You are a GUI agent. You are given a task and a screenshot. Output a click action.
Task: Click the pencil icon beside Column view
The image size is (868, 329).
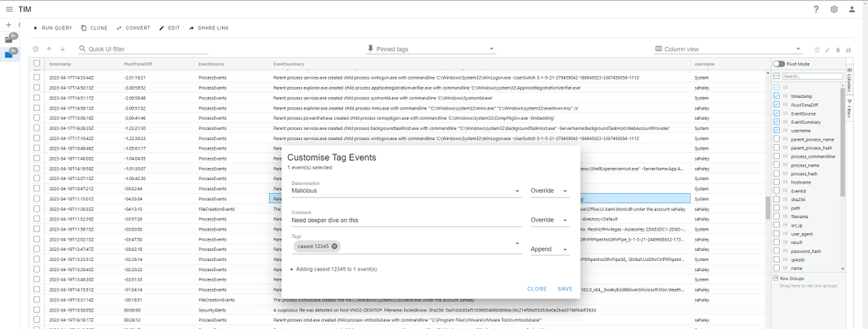click(x=826, y=49)
